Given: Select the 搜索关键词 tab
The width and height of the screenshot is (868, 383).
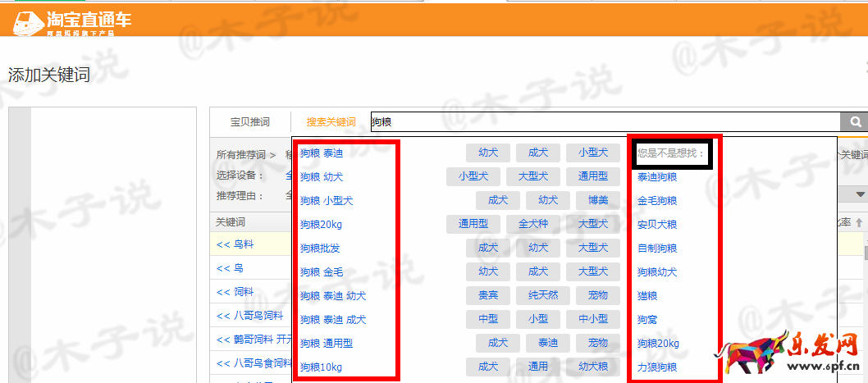Looking at the screenshot, I should [x=331, y=122].
